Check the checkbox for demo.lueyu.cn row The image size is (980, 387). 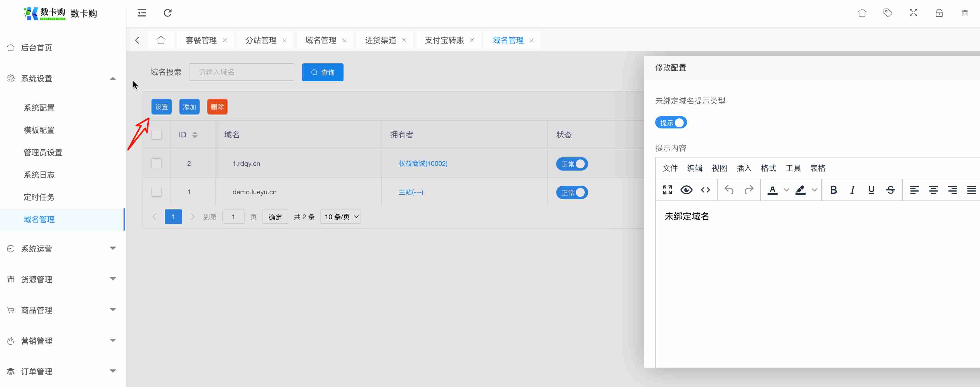[156, 192]
